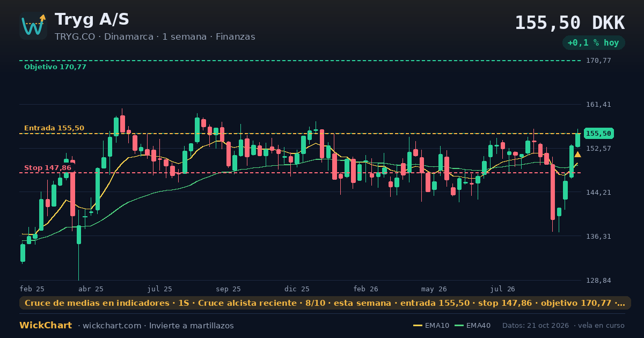Click the Datos: 21 oct 2026 date text

click(x=536, y=326)
